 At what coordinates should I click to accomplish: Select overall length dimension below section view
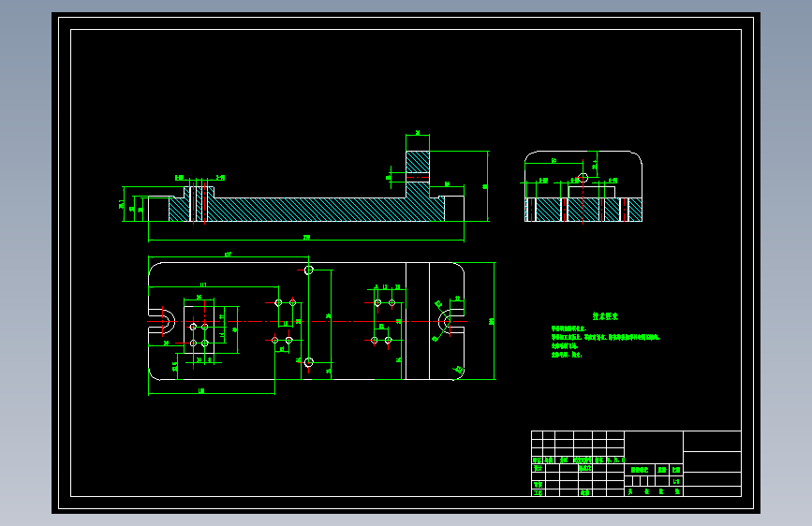[306, 237]
